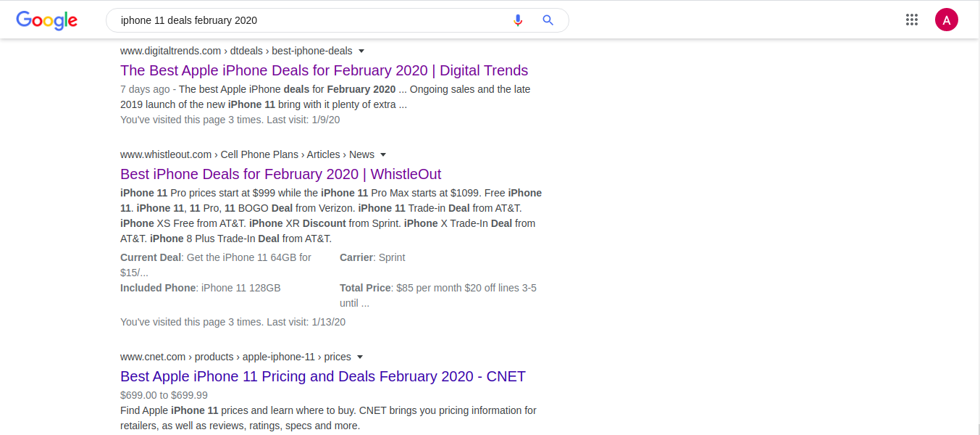Click the 'iPhone 11 Pro prices start at $999' snippet
This screenshot has width=980, height=435.
331,215
